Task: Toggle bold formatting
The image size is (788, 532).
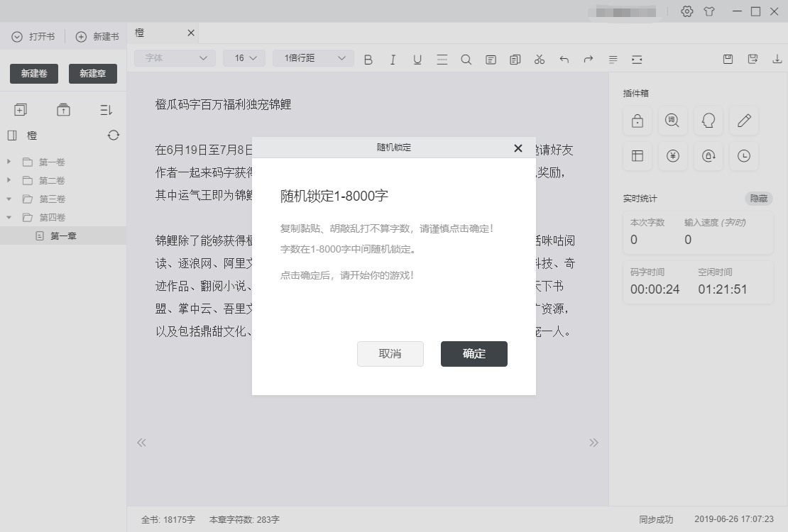Action: pyautogui.click(x=368, y=60)
